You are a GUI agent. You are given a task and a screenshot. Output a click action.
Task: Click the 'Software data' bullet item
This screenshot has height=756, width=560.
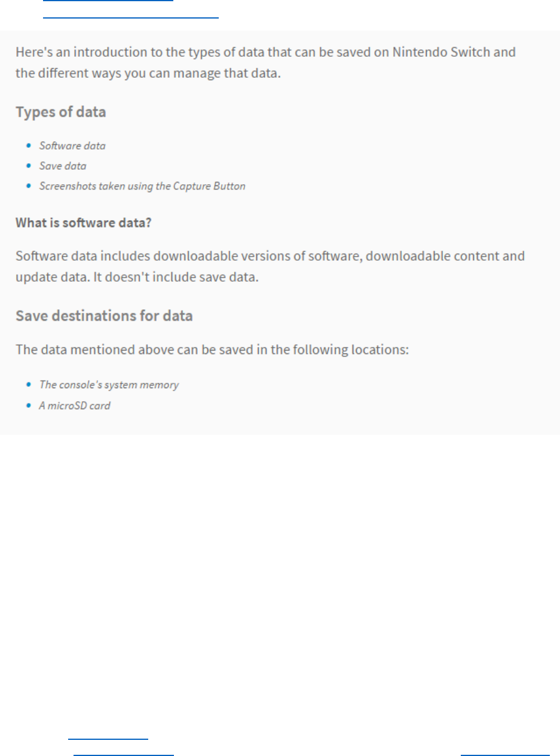coord(72,145)
